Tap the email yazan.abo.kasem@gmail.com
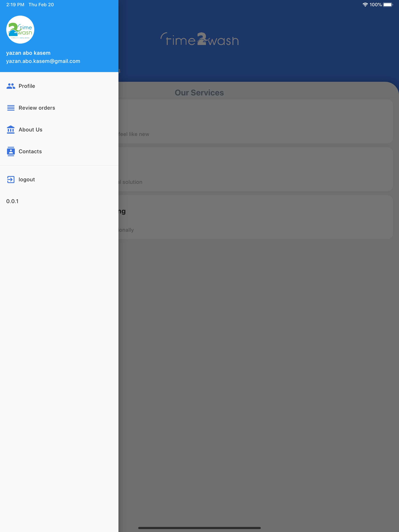The image size is (399, 532). pyautogui.click(x=43, y=61)
